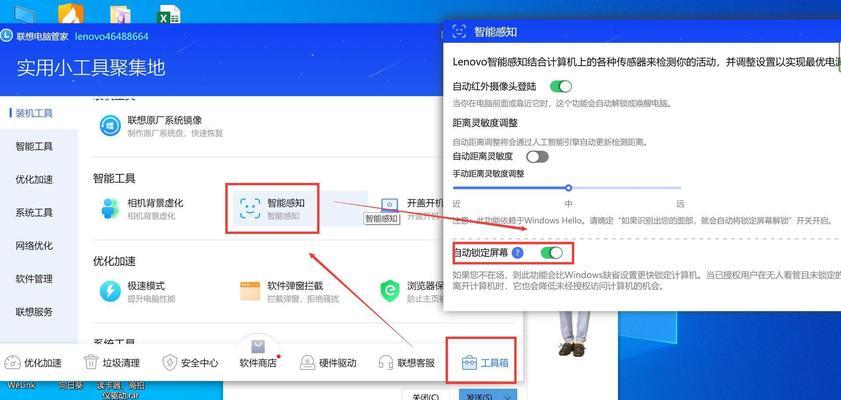
Task: Expand the arrow beside 发送(S)
Action: 508,396
